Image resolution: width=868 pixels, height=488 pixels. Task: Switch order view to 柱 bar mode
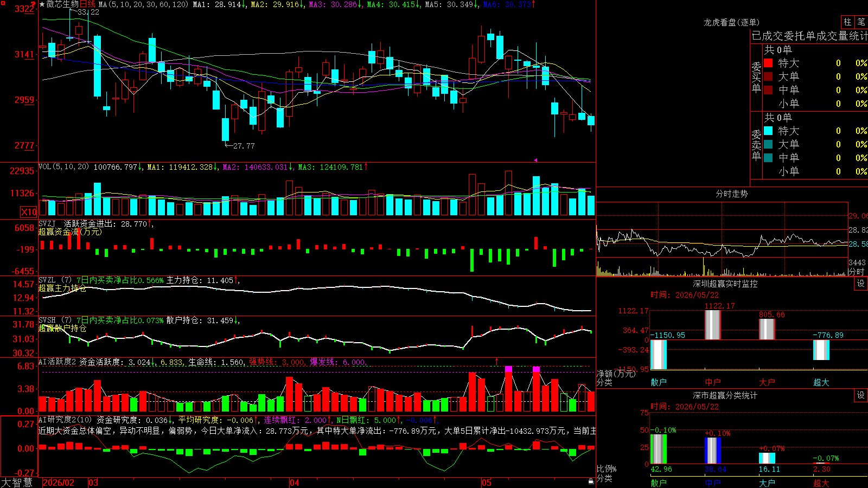click(x=847, y=22)
